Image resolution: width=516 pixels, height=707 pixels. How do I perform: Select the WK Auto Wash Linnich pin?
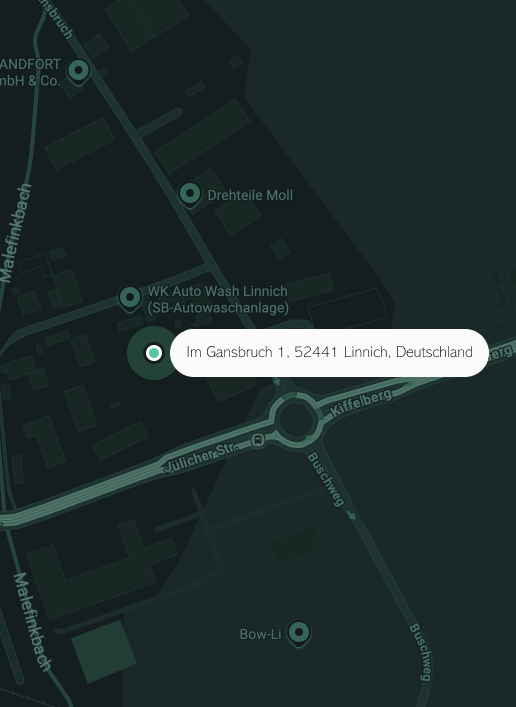point(130,298)
